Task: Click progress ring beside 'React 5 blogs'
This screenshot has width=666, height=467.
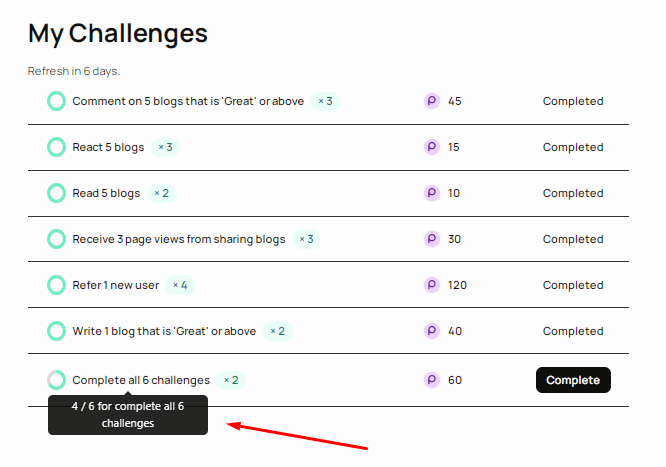Action: 56,147
